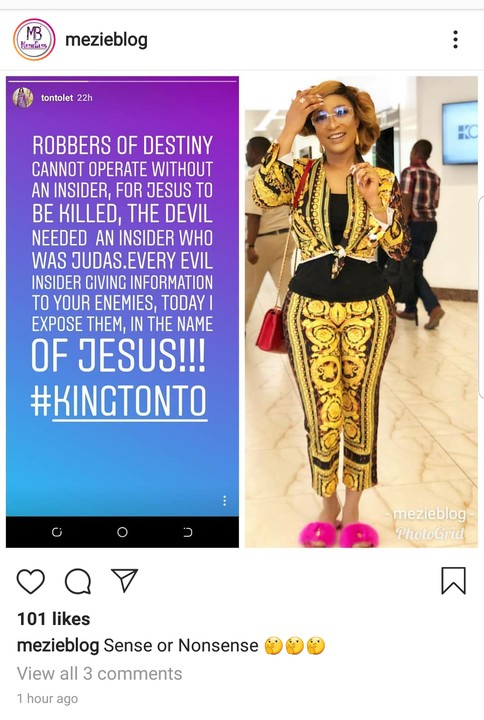Open story options three-dot menu
The height and width of the screenshot is (720, 484).
coord(225,501)
